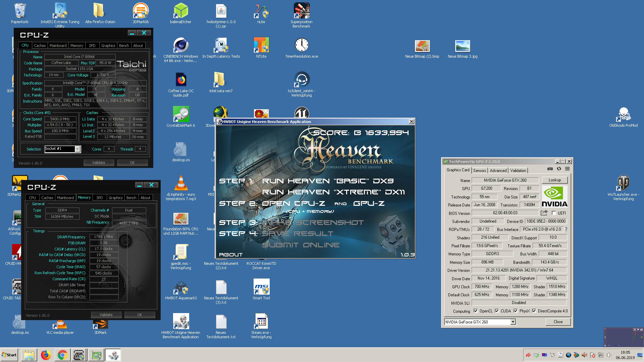Open the Superposition Benchmark icon

click(x=301, y=15)
